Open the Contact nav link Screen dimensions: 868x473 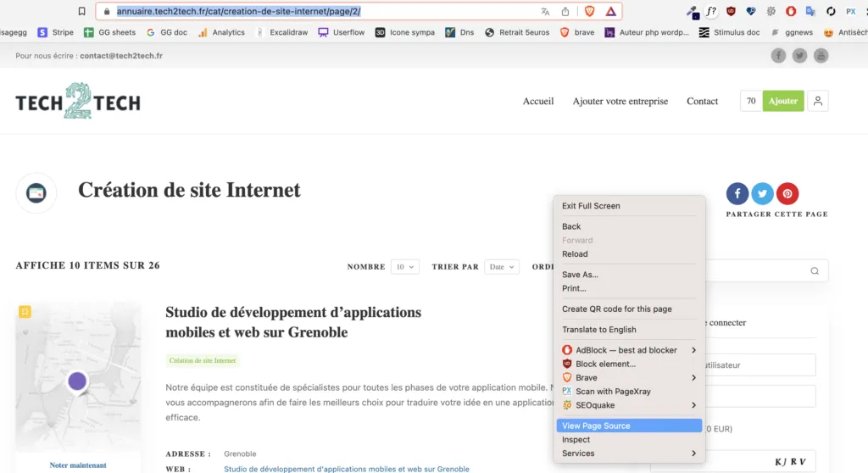[702, 101]
